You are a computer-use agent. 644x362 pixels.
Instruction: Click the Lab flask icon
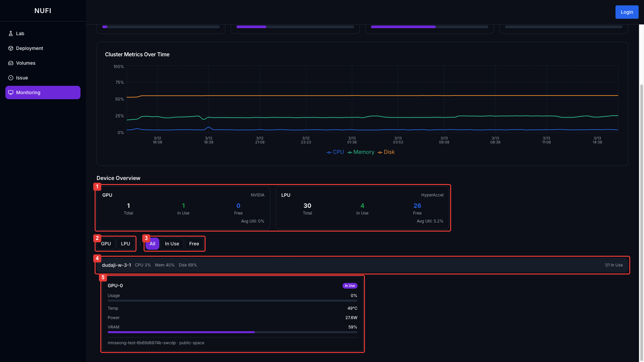pyautogui.click(x=11, y=34)
